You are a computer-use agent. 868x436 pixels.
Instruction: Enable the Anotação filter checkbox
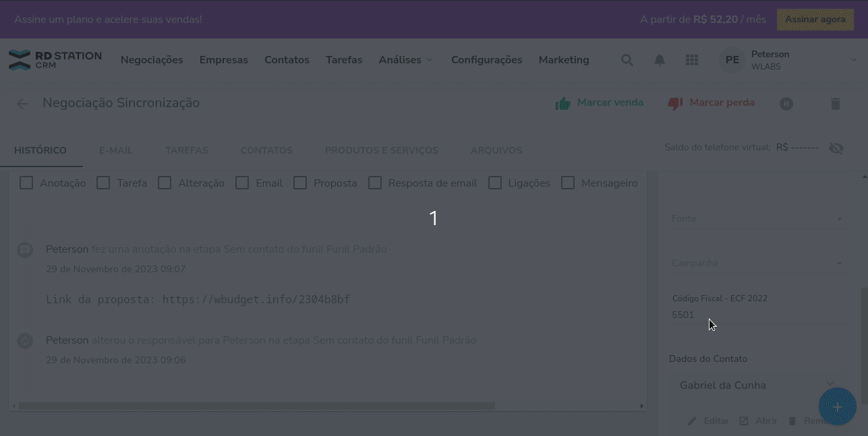[26, 183]
